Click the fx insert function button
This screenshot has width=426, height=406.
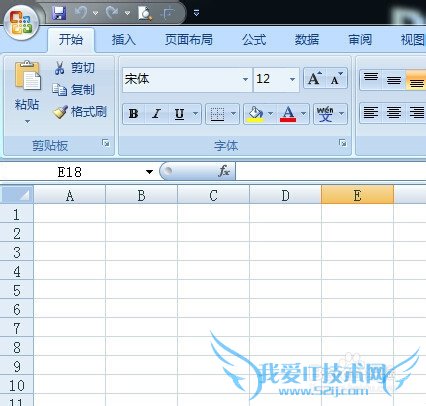click(224, 171)
